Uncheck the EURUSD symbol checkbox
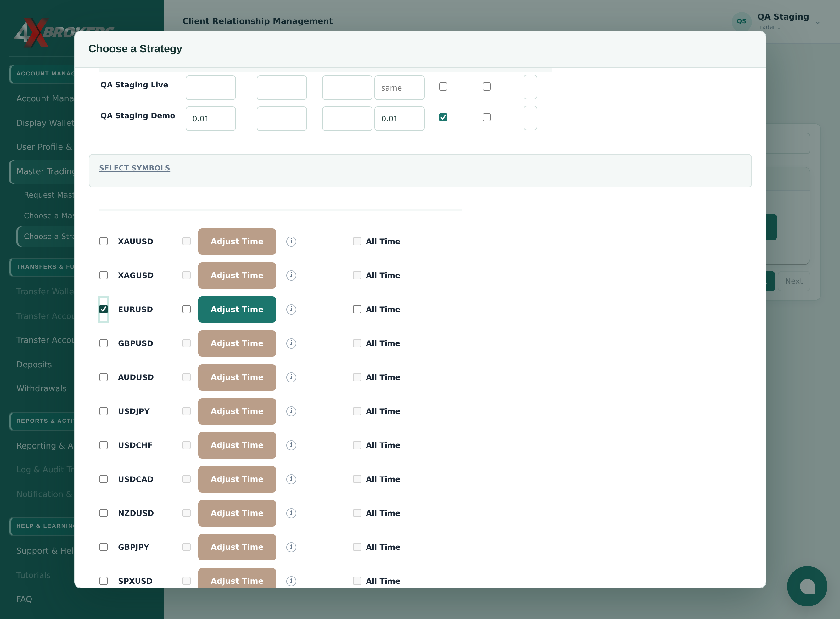The width and height of the screenshot is (840, 619). pos(104,309)
